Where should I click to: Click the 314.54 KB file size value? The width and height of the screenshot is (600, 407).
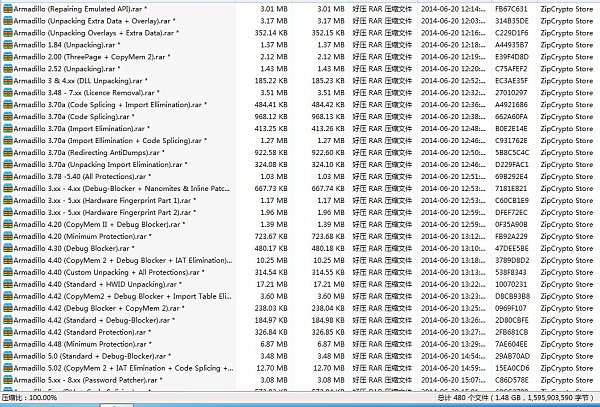(271, 272)
